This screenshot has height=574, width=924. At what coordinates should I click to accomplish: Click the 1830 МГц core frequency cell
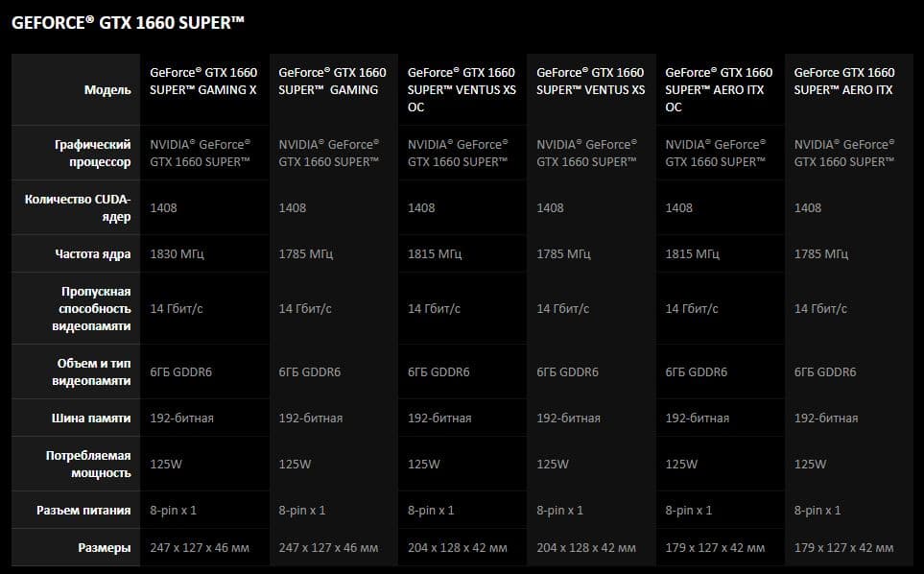178,254
